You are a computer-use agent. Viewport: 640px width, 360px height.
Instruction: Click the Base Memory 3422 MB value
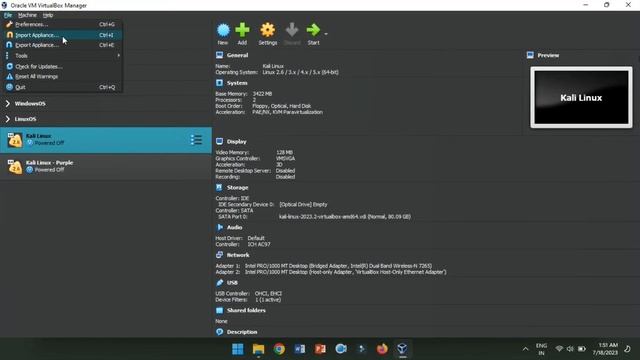pyautogui.click(x=262, y=94)
